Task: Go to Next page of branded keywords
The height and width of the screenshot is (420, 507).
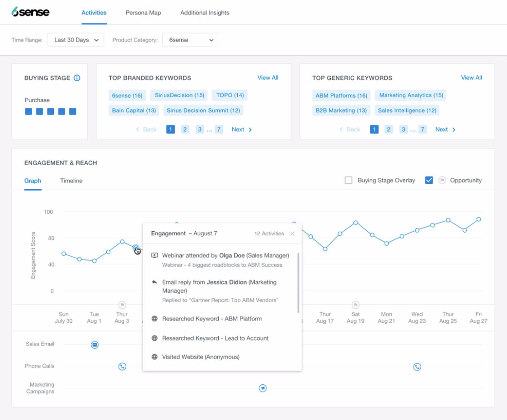Action: tap(242, 130)
